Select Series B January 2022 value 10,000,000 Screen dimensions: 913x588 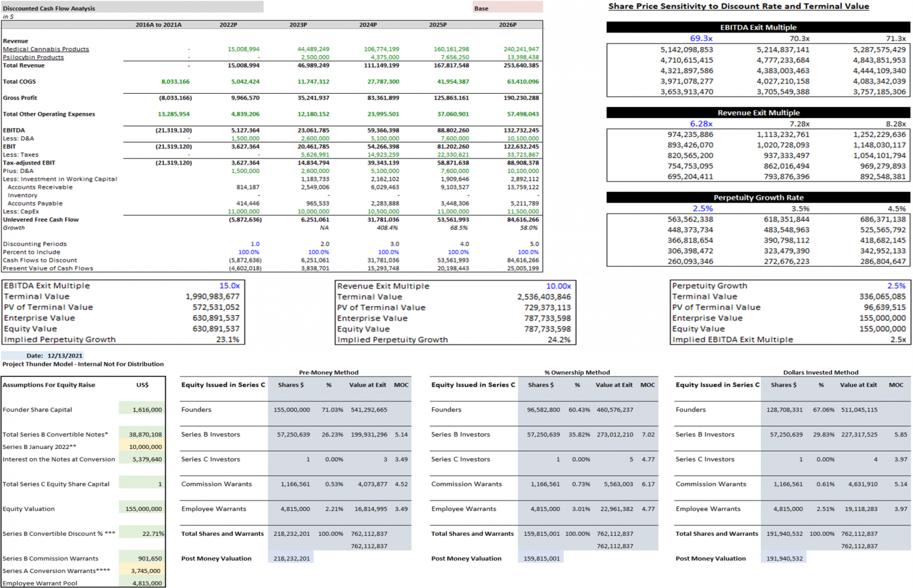142,447
